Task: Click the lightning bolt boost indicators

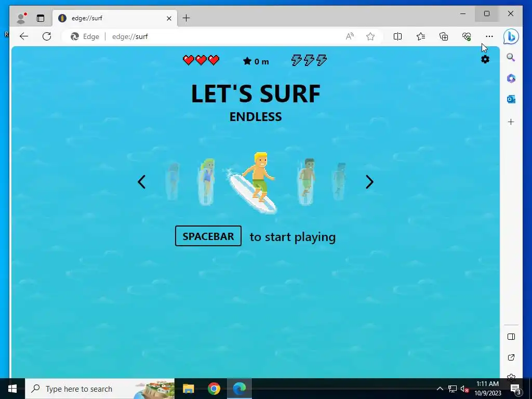Action: [309, 60]
